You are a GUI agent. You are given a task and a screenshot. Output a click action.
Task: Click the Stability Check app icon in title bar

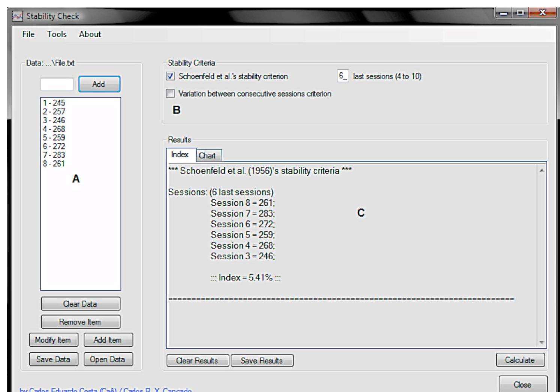17,16
